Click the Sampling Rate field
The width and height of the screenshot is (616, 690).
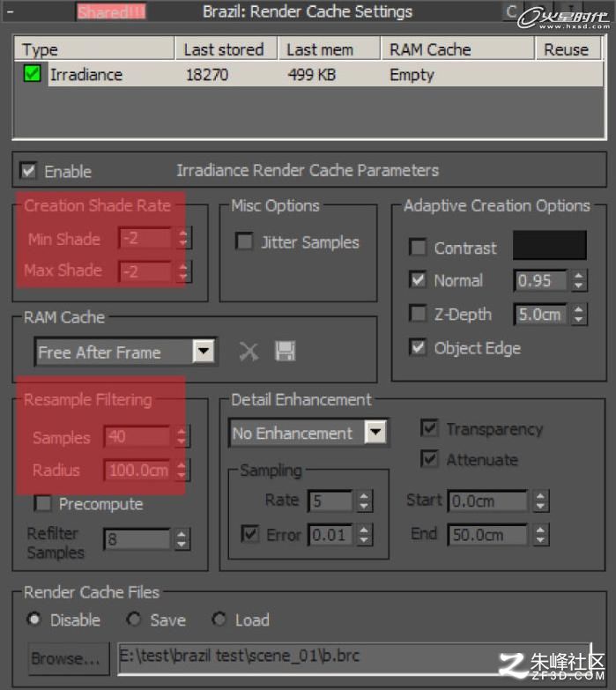pos(330,501)
